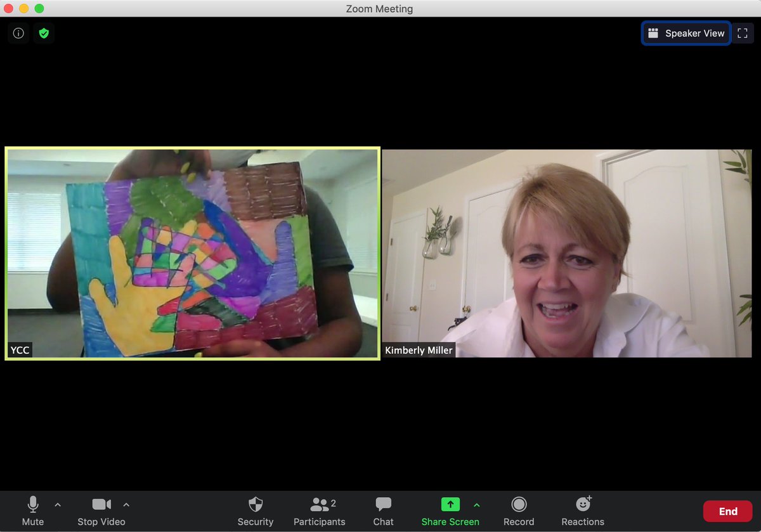The width and height of the screenshot is (761, 532).
Task: Switch to Speaker View
Action: (x=686, y=33)
